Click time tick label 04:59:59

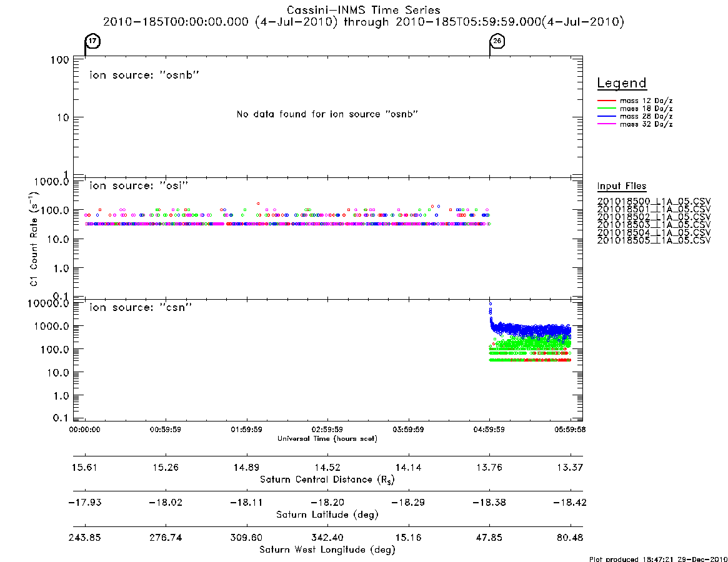(489, 430)
